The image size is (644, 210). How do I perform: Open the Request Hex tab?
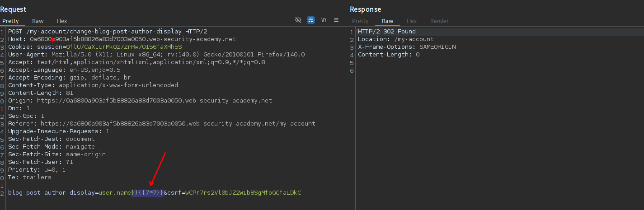click(62, 21)
